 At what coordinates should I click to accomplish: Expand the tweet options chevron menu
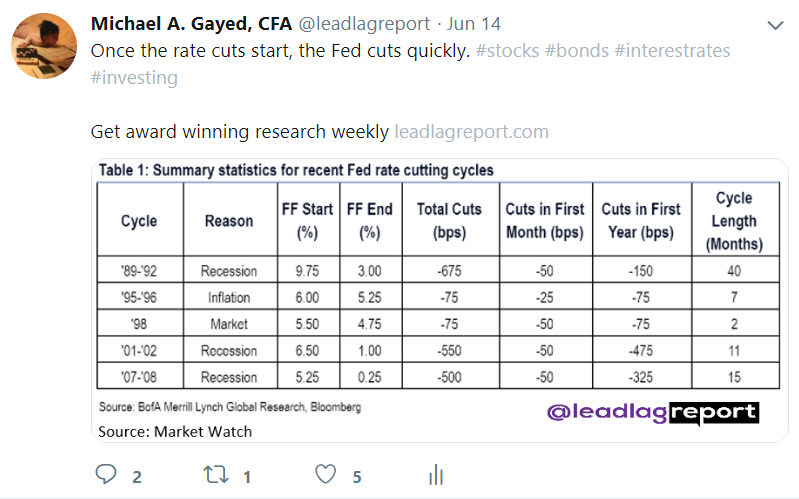[774, 25]
